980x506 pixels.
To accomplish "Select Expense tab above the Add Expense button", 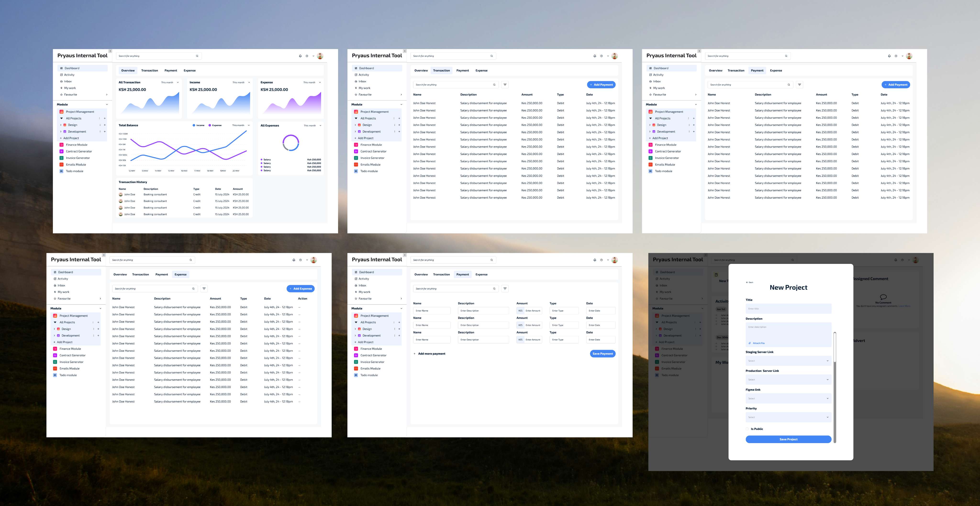I will (180, 274).
